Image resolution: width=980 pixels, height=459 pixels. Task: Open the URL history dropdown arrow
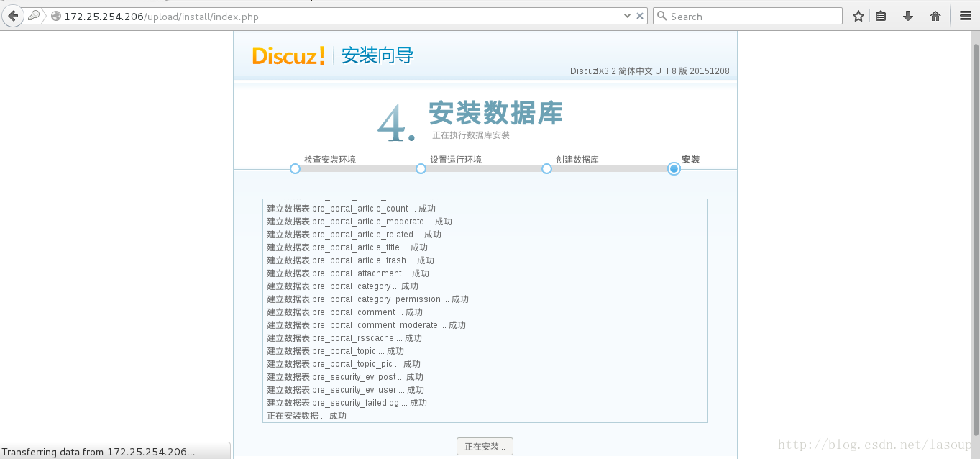[627, 16]
